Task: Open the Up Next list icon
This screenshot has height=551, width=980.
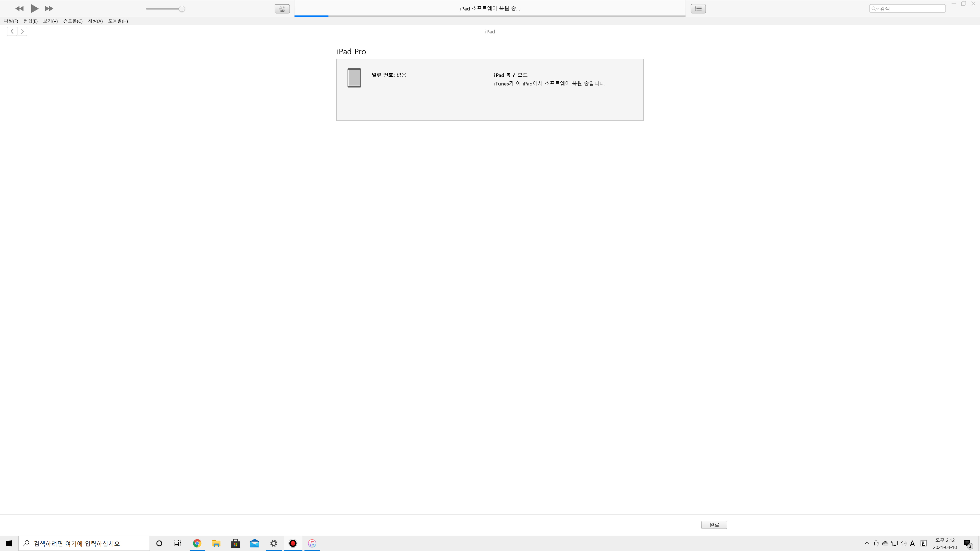Action: coord(698,8)
